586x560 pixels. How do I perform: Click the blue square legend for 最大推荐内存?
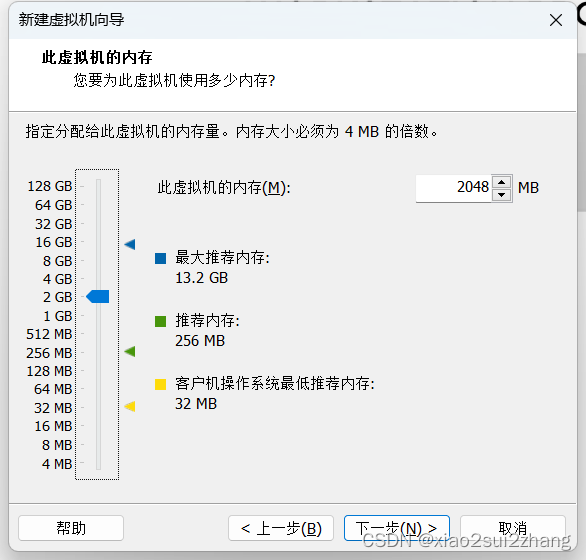[x=160, y=258]
